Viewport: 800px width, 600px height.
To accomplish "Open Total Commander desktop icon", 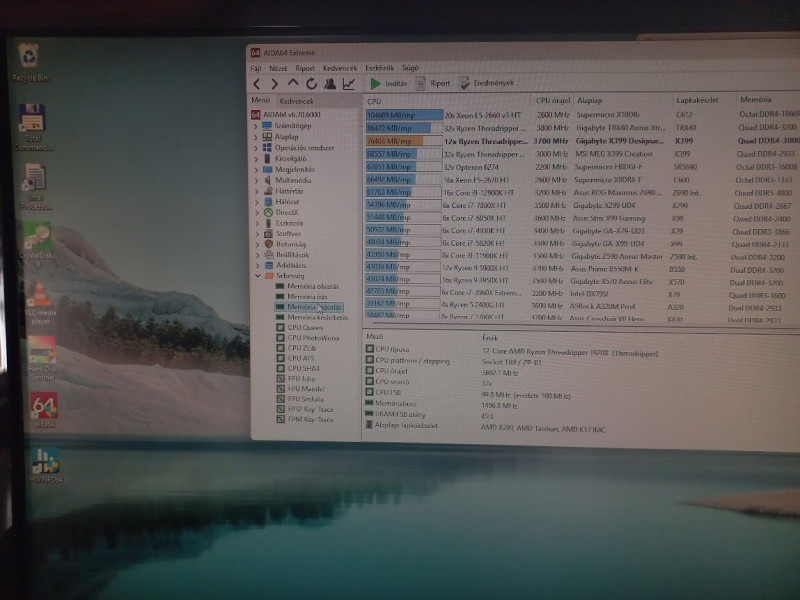I will click(32, 128).
